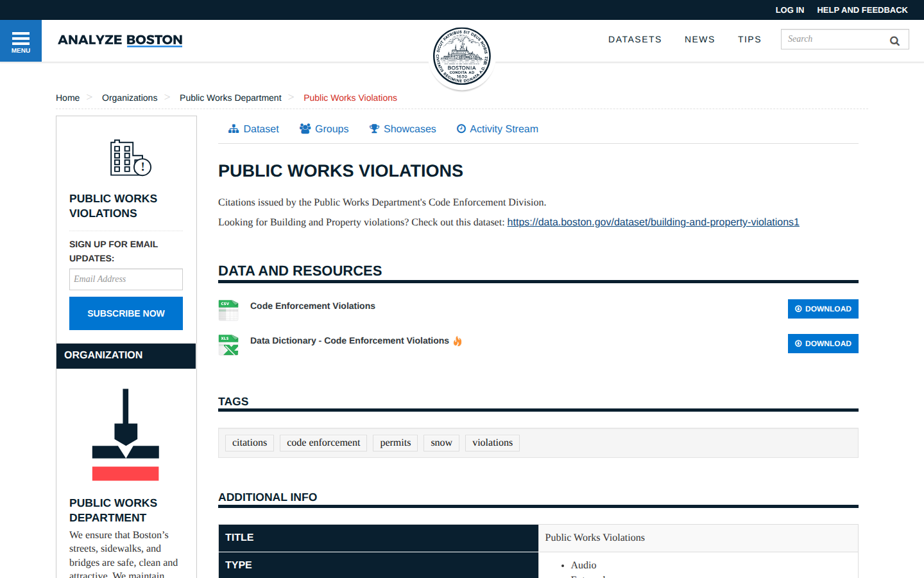The width and height of the screenshot is (924, 578).
Task: Click the LOG IN link
Action: pyautogui.click(x=789, y=10)
